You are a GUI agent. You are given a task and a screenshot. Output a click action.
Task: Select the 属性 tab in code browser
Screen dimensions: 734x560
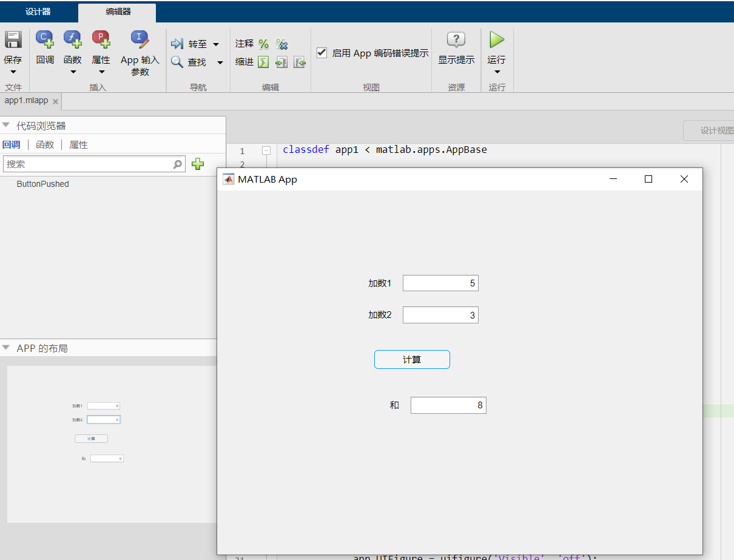tap(79, 144)
